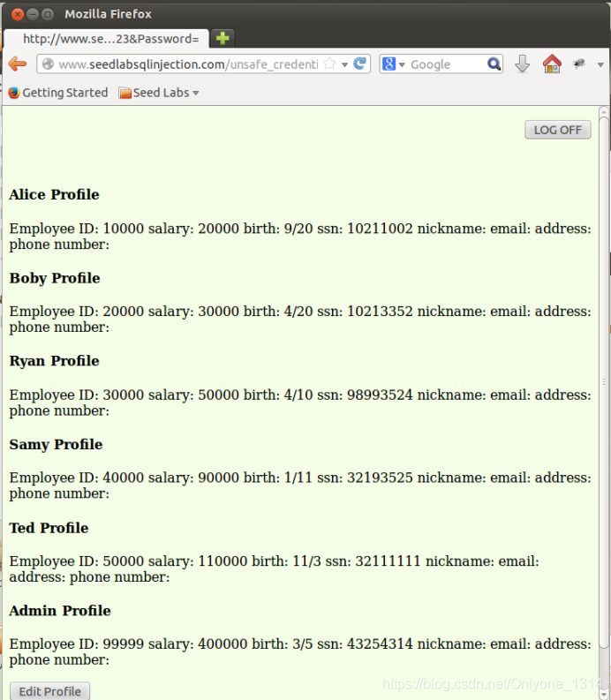Click into the URL address bar

pyautogui.click(x=187, y=64)
